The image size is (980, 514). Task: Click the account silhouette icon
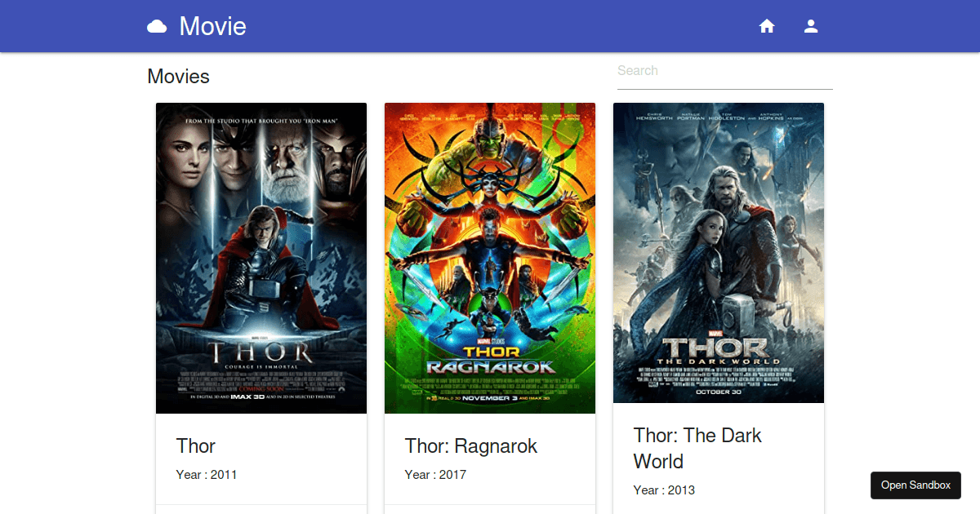pos(811,25)
